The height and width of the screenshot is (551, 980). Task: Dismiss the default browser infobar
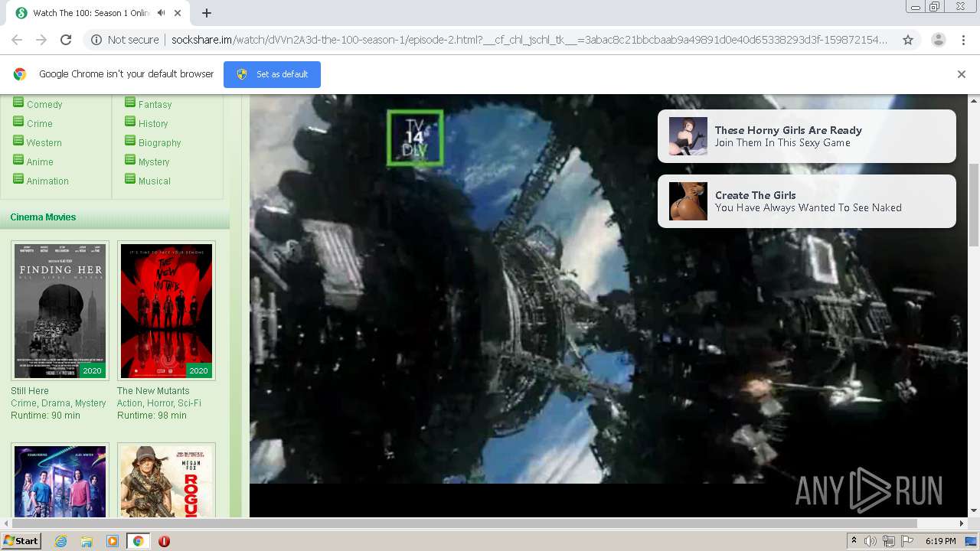tap(962, 74)
